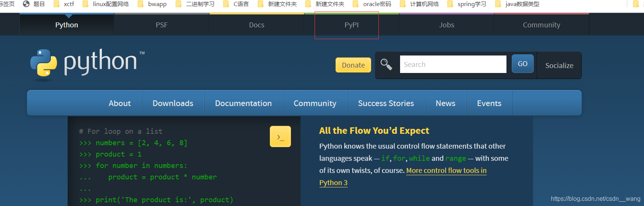
Task: Open the Documentation navigation menu
Action: pos(244,103)
